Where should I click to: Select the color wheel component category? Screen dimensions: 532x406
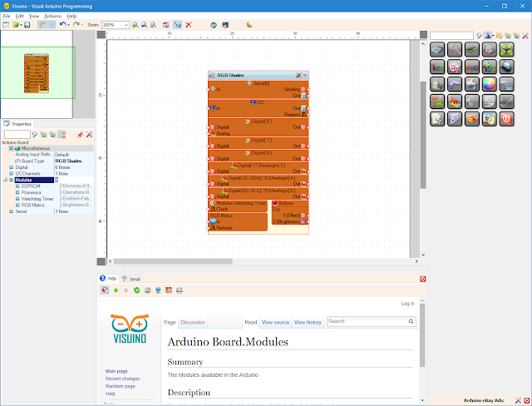click(x=489, y=84)
